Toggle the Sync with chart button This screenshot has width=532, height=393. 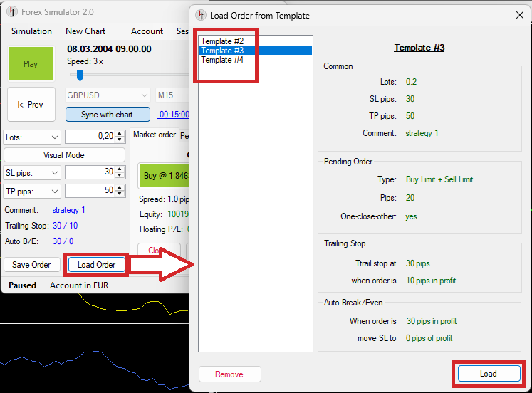click(x=108, y=115)
